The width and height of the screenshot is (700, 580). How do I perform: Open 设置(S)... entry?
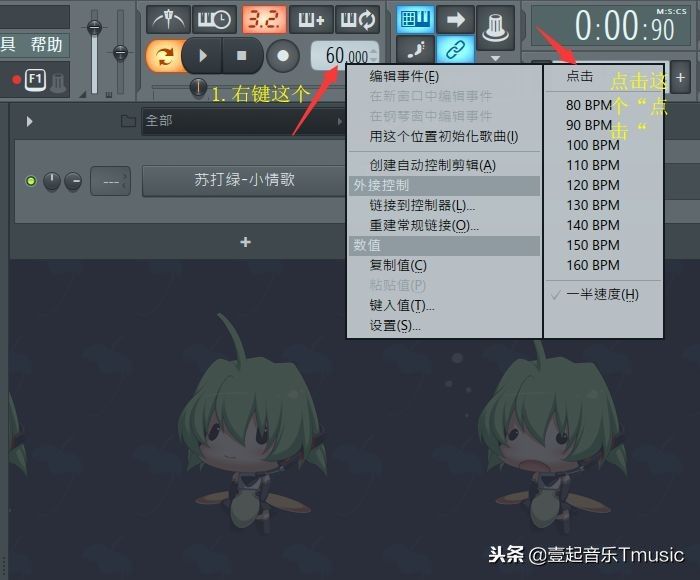pyautogui.click(x=444, y=325)
